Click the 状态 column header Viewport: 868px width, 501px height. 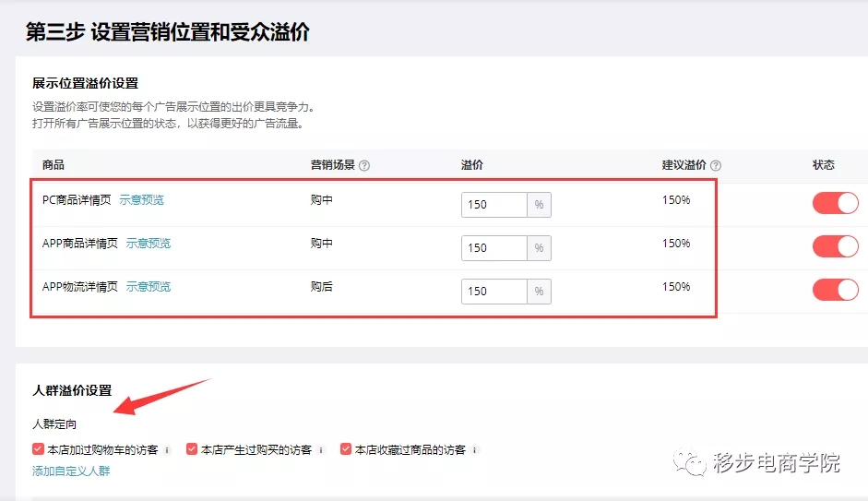click(x=823, y=165)
